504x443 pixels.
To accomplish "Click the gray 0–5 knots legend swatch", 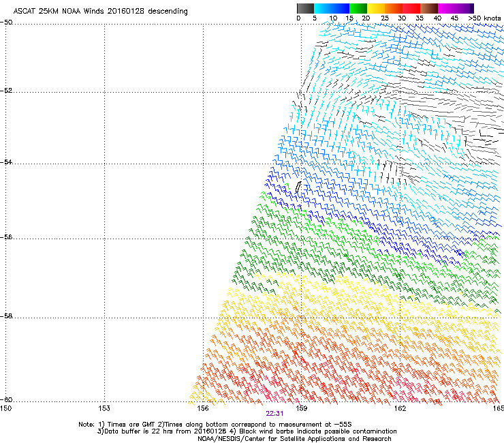I will click(305, 8).
